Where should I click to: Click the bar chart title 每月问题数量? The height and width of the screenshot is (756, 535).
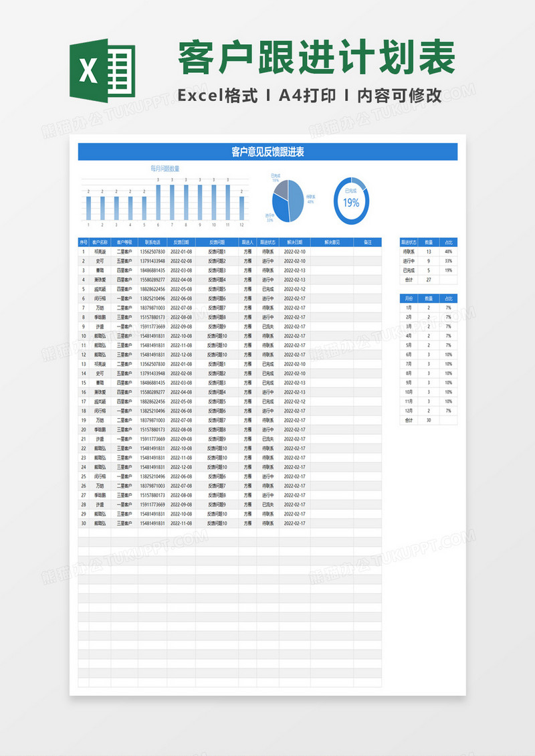[165, 169]
